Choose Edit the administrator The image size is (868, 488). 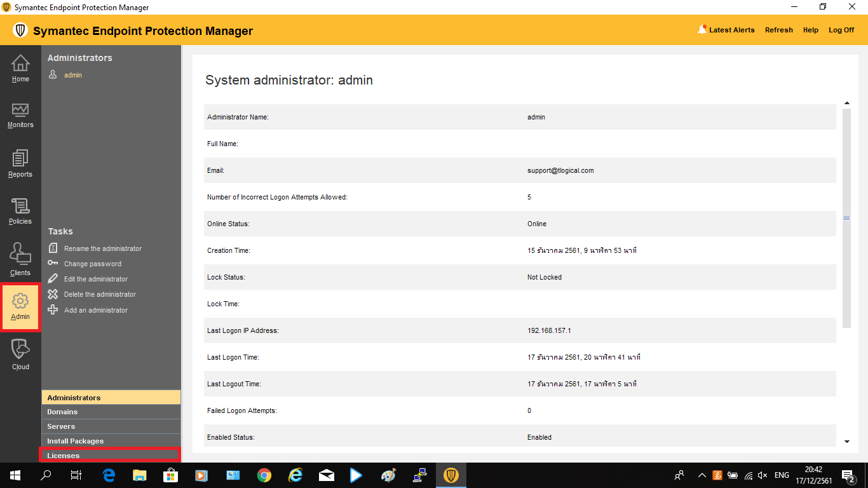(95, 279)
